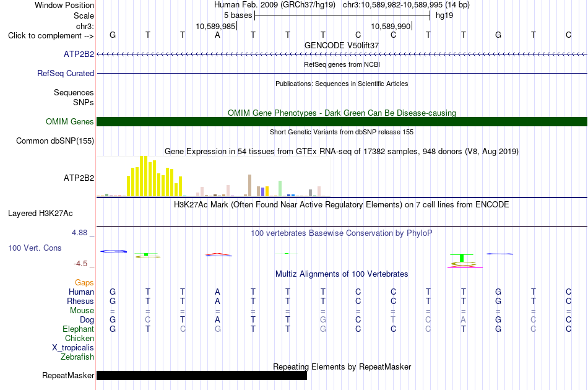Click the OMIM Genes dark green bar
588x390 pixels.
tap(342, 121)
